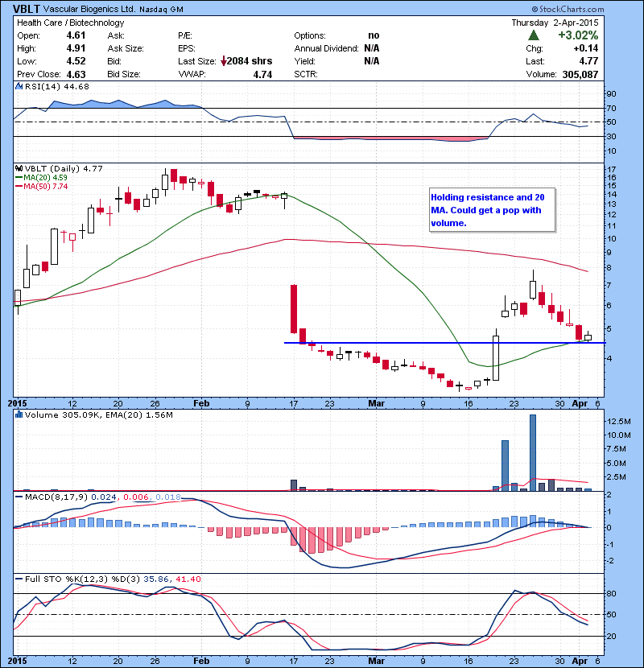Click the VWAP value 4.74

pyautogui.click(x=262, y=74)
